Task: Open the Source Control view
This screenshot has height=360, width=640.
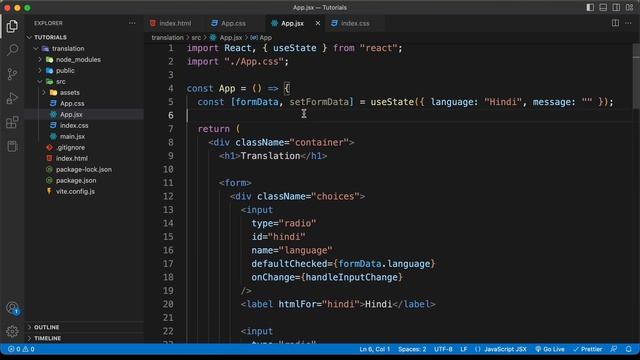Action: pos(12,74)
